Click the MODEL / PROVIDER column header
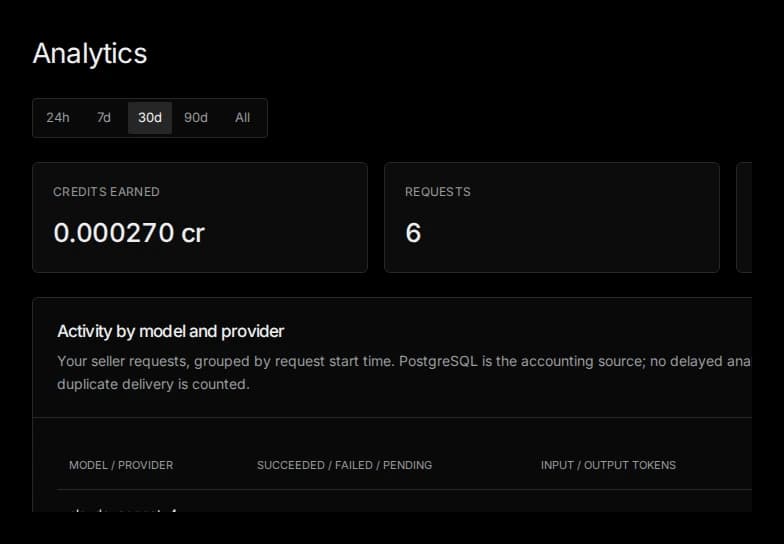784x544 pixels. 121,466
